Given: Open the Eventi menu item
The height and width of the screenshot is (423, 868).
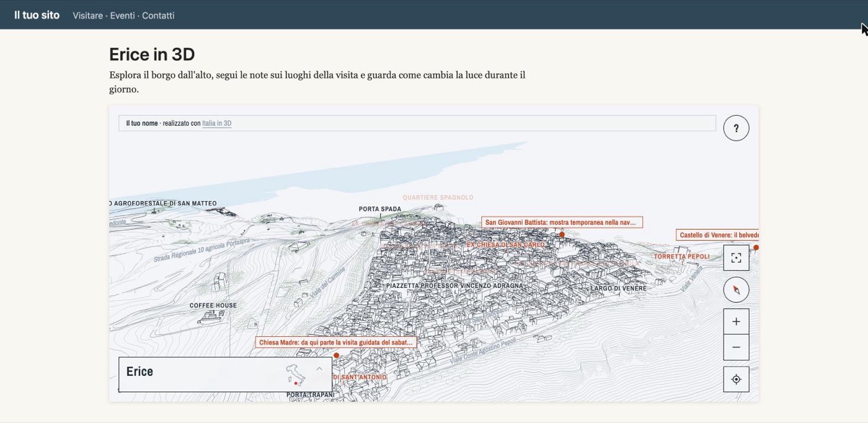Looking at the screenshot, I should [x=122, y=15].
